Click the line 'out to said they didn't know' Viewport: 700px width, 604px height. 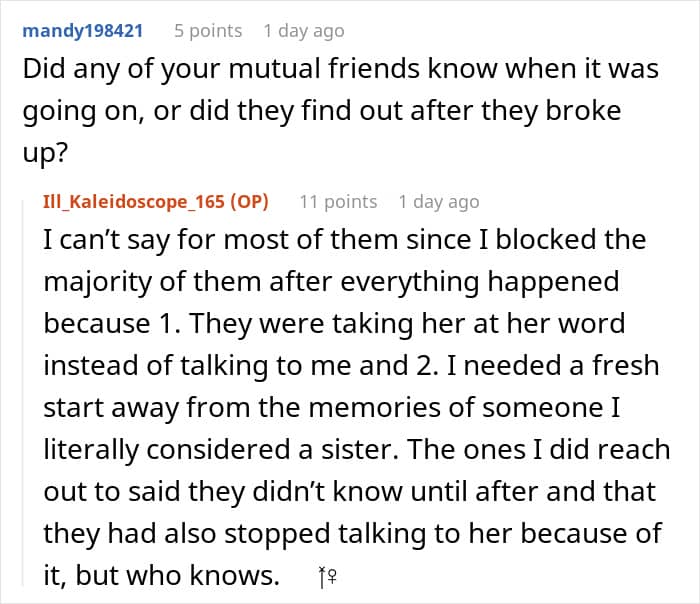coord(350,492)
